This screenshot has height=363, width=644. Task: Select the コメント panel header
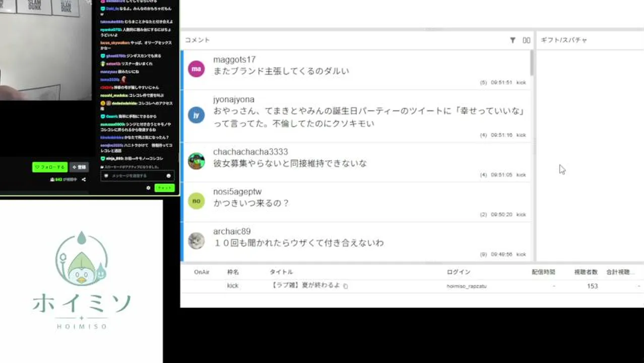(198, 40)
